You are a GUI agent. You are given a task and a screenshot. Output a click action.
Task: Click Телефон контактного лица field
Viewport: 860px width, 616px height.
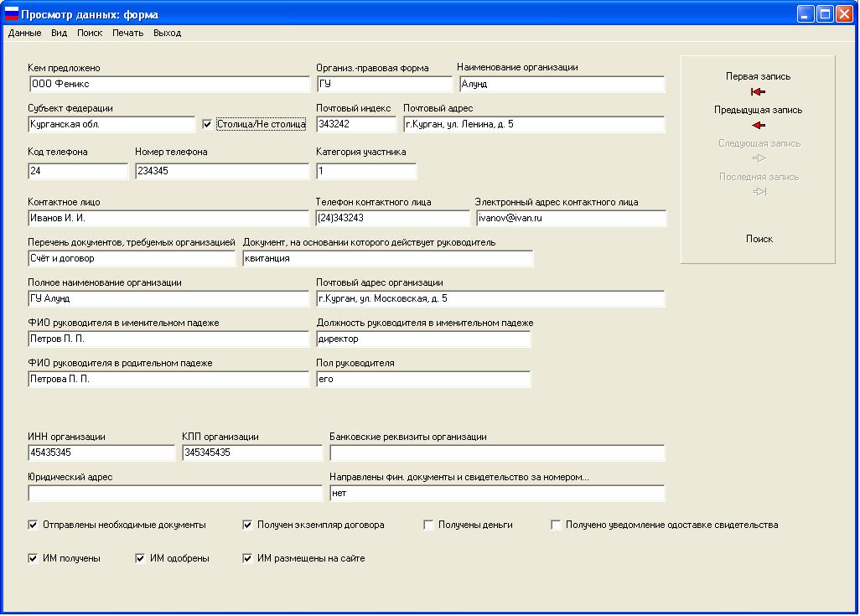[x=393, y=218]
